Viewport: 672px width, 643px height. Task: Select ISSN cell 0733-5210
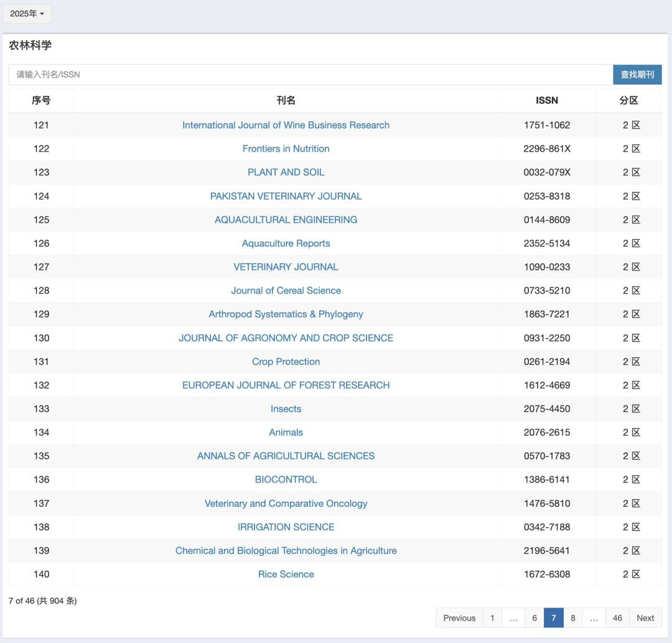click(x=547, y=290)
